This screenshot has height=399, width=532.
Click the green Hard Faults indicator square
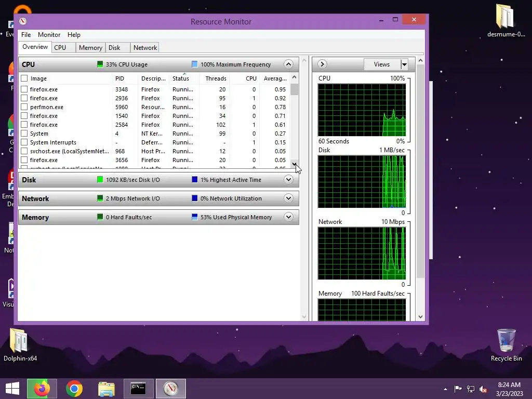100,217
